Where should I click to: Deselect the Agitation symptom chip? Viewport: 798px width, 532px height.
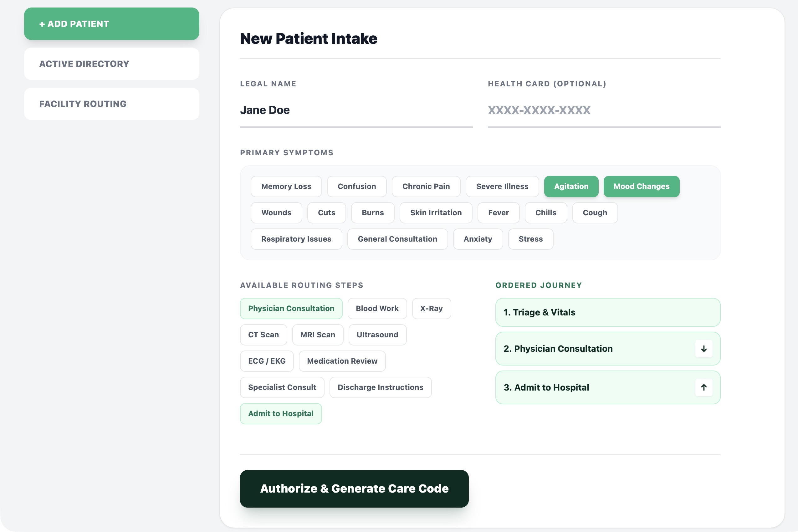571,186
